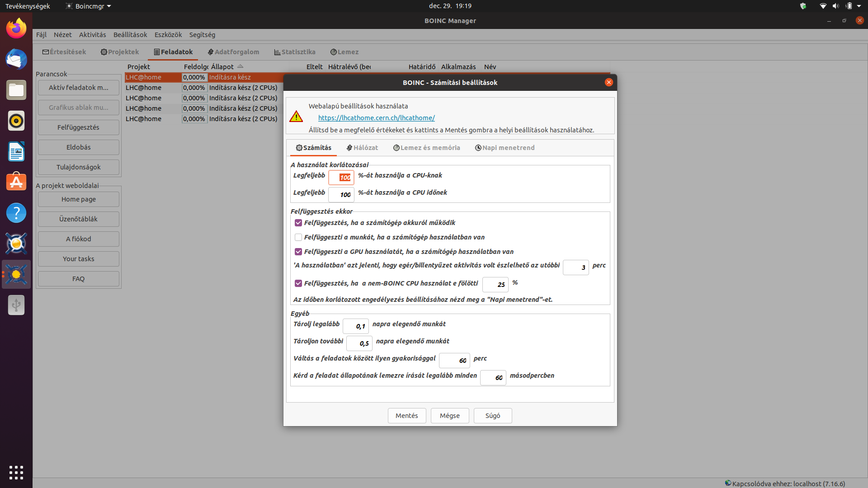Click the Súgó button
This screenshot has height=488, width=868.
[x=493, y=416]
